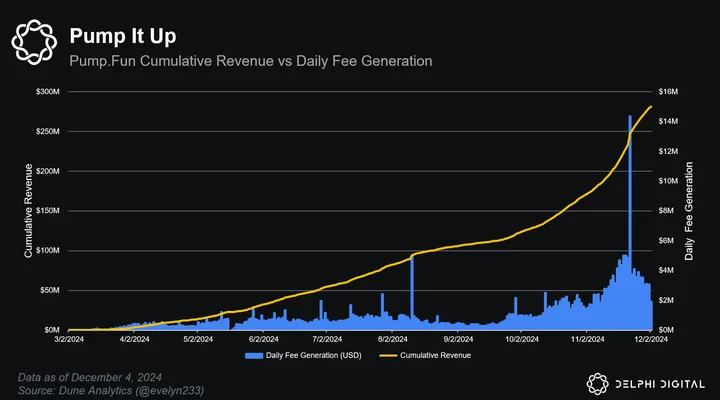Click the $100M left axis label
Screen dimensions: 720x400
(48, 251)
